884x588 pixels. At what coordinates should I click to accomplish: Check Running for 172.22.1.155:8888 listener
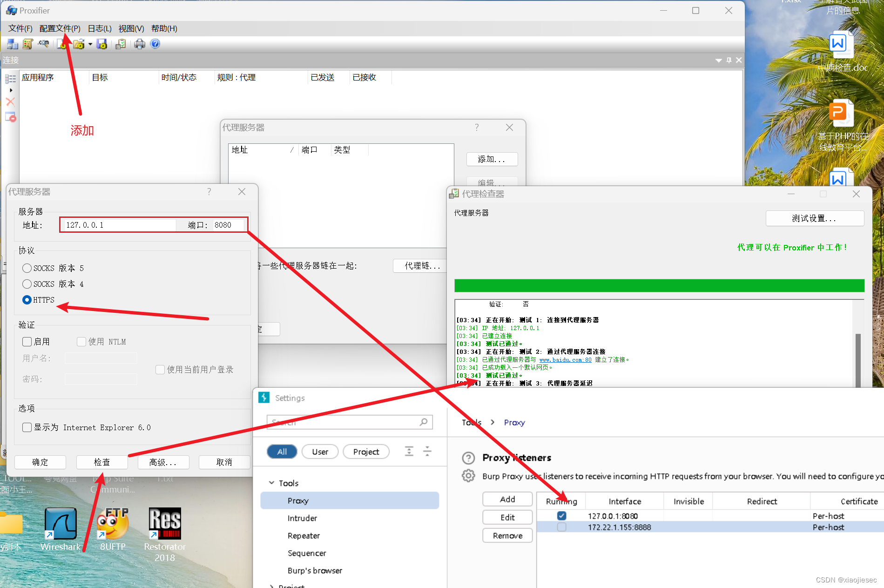(x=562, y=527)
